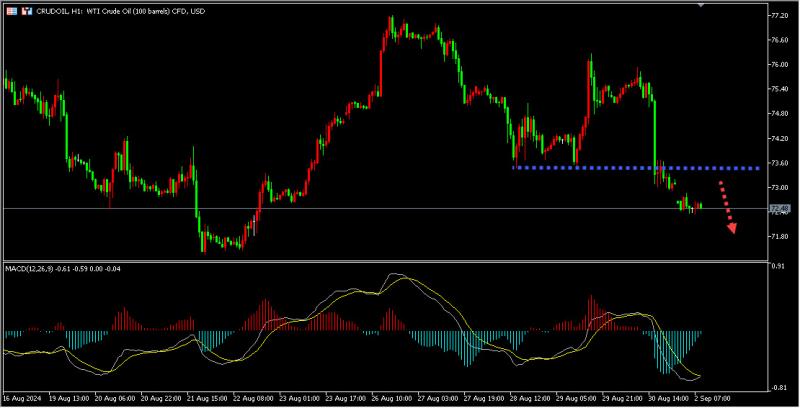
Task: Click the -0.81 MACD scale value
Action: (x=777, y=388)
